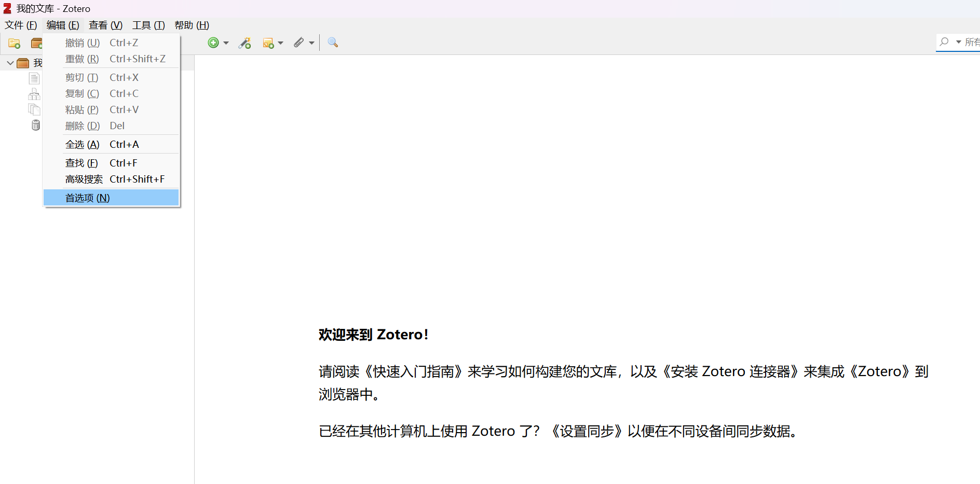Click the New Note icon
The image size is (980, 484).
pos(268,43)
